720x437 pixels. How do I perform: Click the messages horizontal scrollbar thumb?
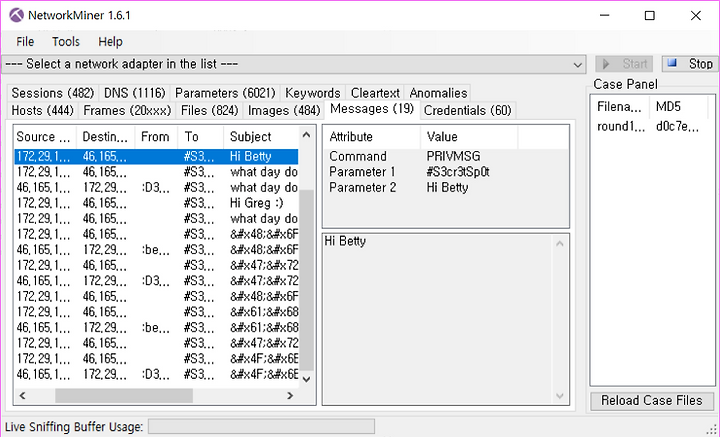coord(124,396)
